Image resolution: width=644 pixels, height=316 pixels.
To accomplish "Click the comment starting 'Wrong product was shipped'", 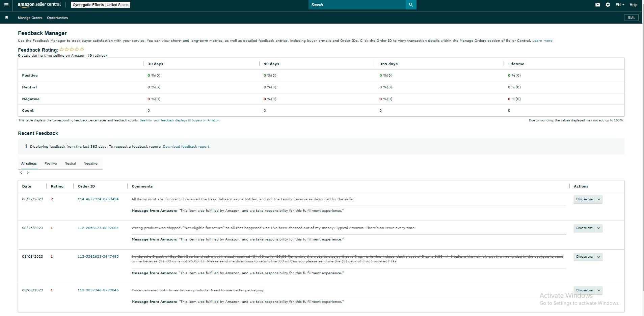I will 273,228.
